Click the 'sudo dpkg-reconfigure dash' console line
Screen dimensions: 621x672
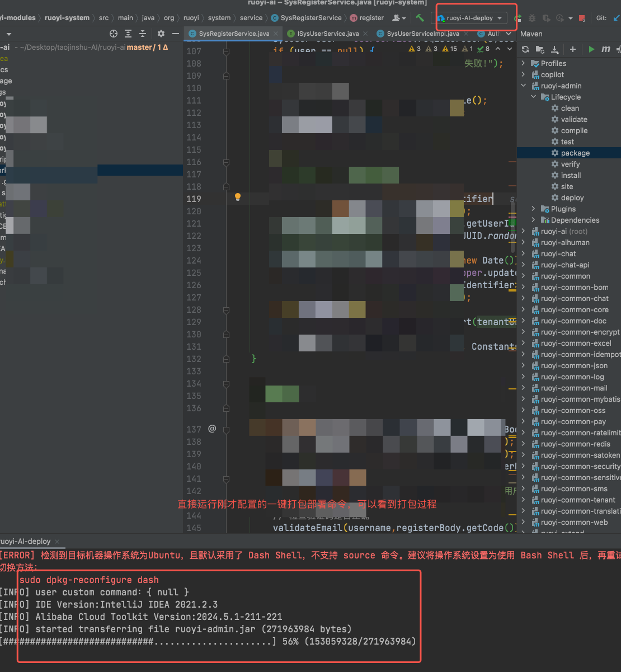point(89,580)
